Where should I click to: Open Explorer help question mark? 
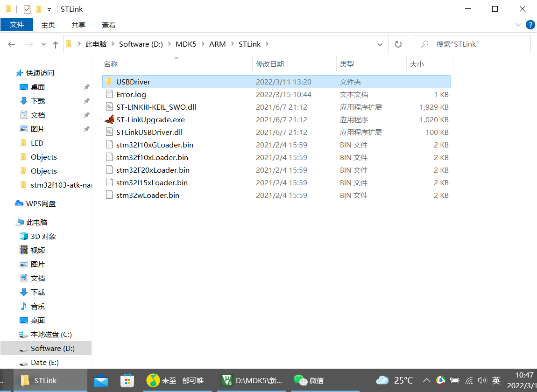530,25
